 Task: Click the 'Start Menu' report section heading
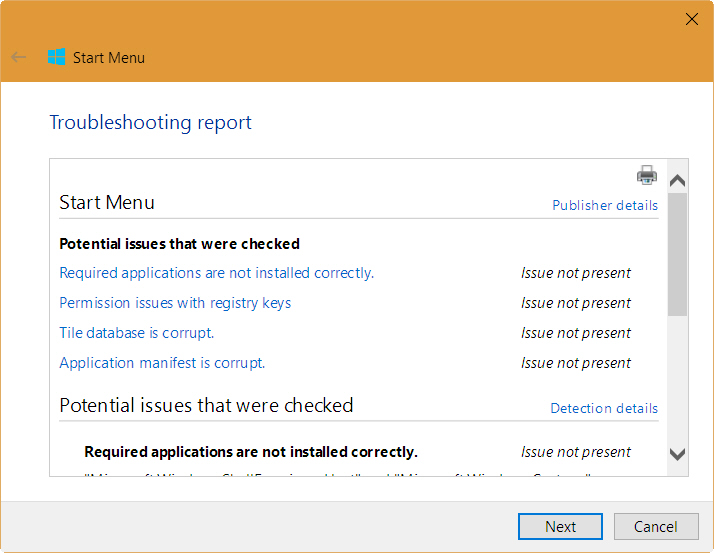coord(107,202)
